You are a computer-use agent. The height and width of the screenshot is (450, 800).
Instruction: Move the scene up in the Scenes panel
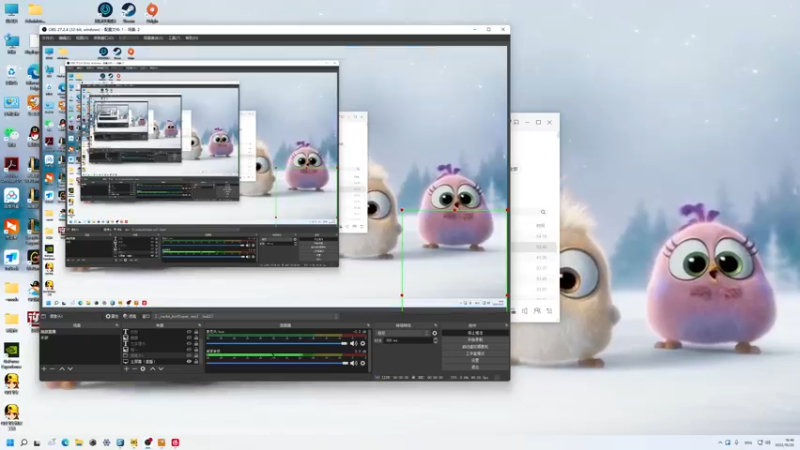pyautogui.click(x=62, y=368)
